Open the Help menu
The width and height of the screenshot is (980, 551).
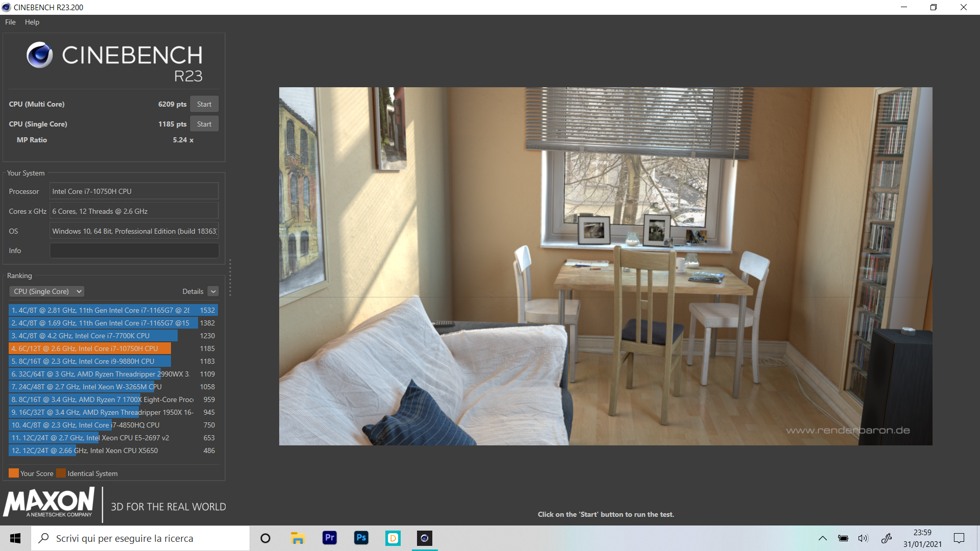[x=32, y=22]
